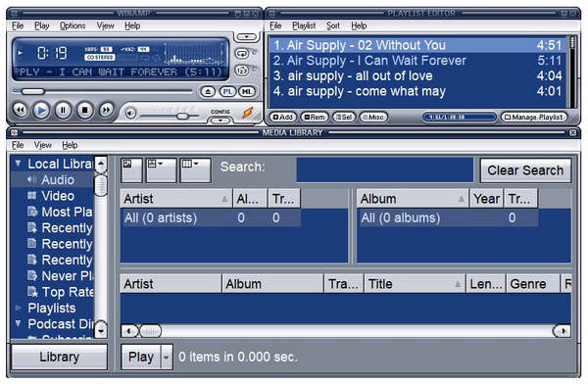Click the Manage Playlist button
The width and height of the screenshot is (588, 384).
click(534, 118)
